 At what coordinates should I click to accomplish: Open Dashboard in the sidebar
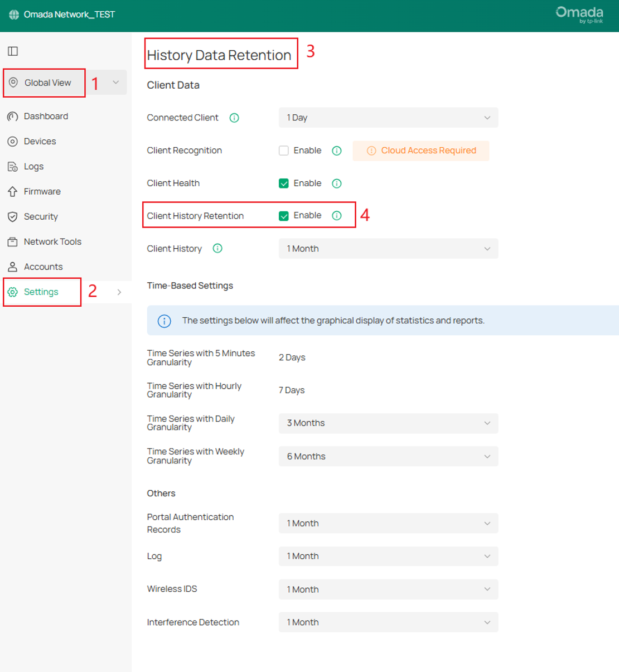pyautogui.click(x=46, y=117)
